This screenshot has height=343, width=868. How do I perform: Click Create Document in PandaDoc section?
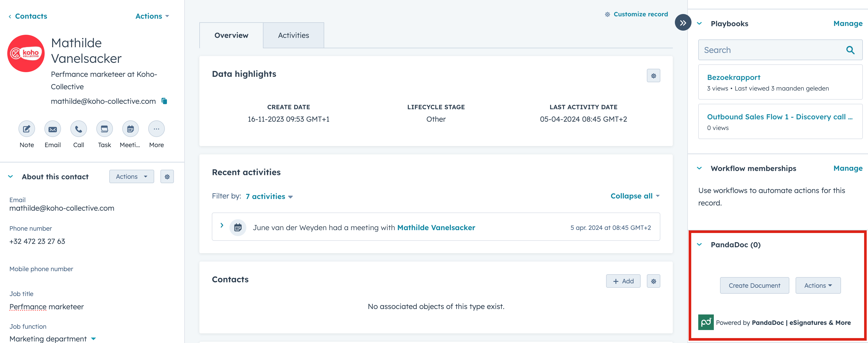point(755,285)
